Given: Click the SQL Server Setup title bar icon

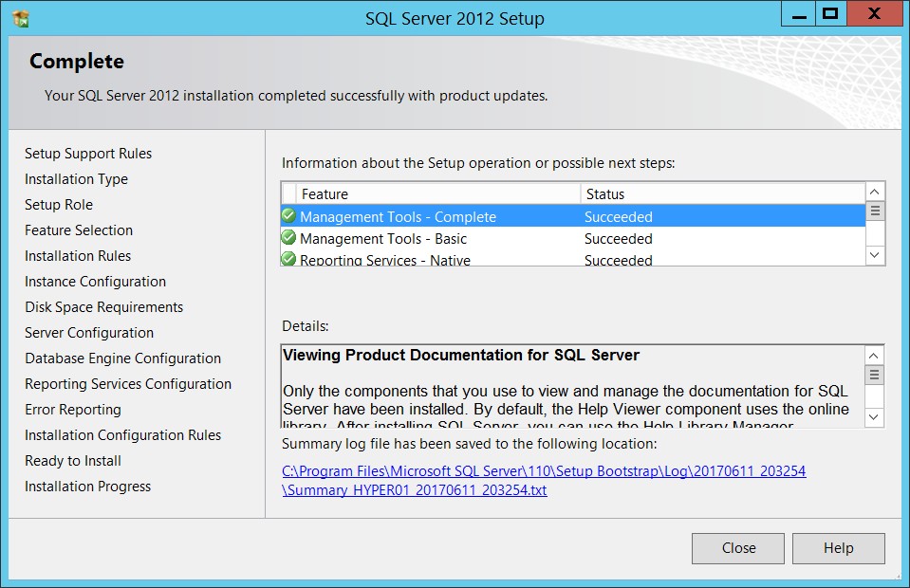Looking at the screenshot, I should click(x=20, y=19).
